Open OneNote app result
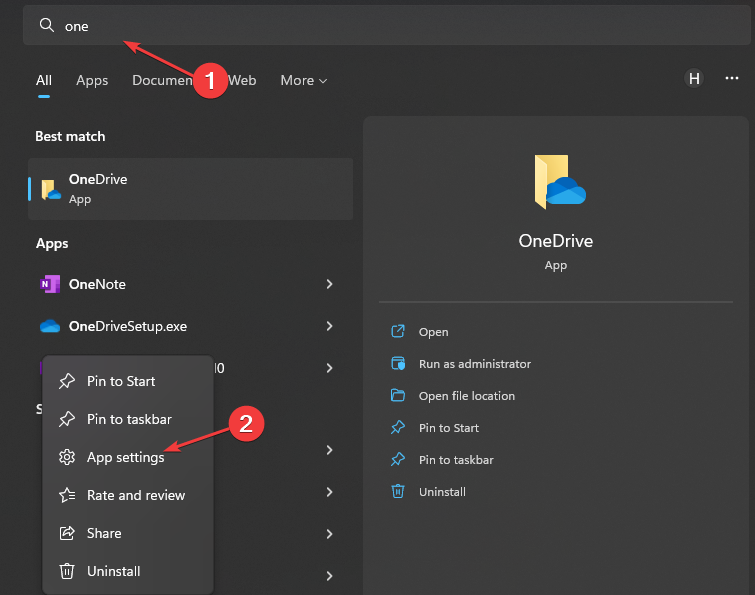Viewport: 755px width, 595px height. 191,284
